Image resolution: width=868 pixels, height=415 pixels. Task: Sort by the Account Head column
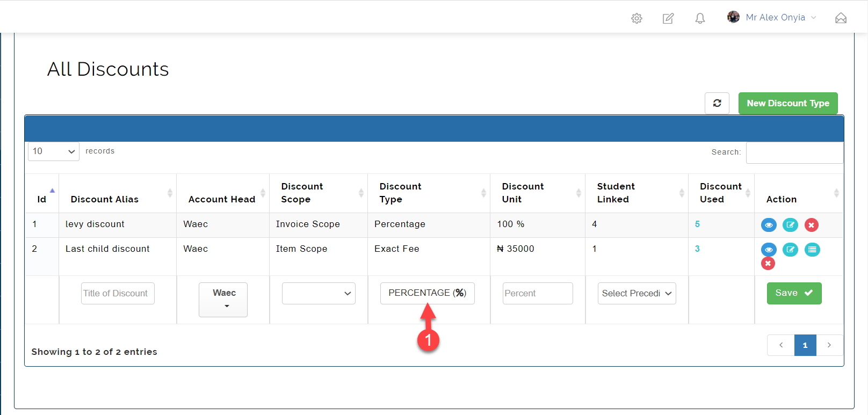(223, 193)
